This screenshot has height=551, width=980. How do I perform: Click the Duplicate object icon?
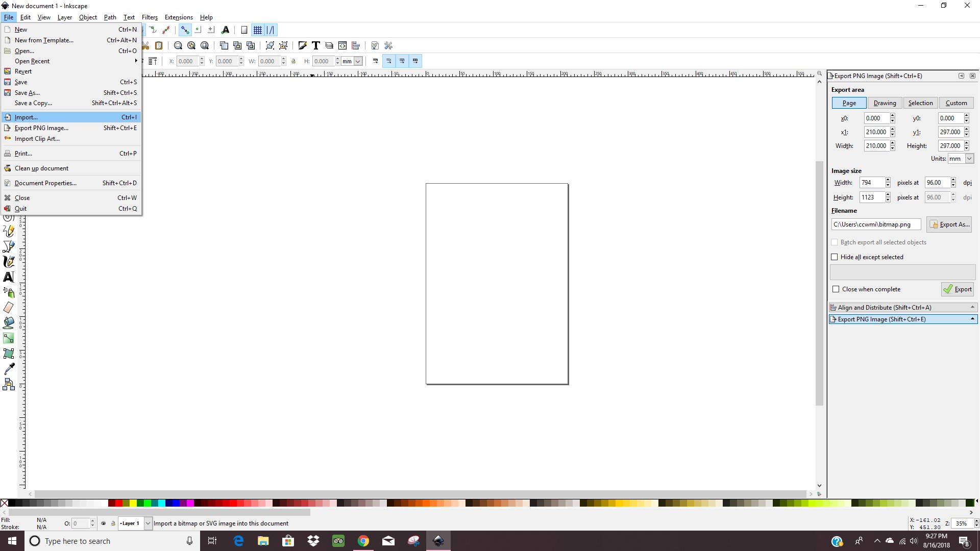pyautogui.click(x=224, y=45)
